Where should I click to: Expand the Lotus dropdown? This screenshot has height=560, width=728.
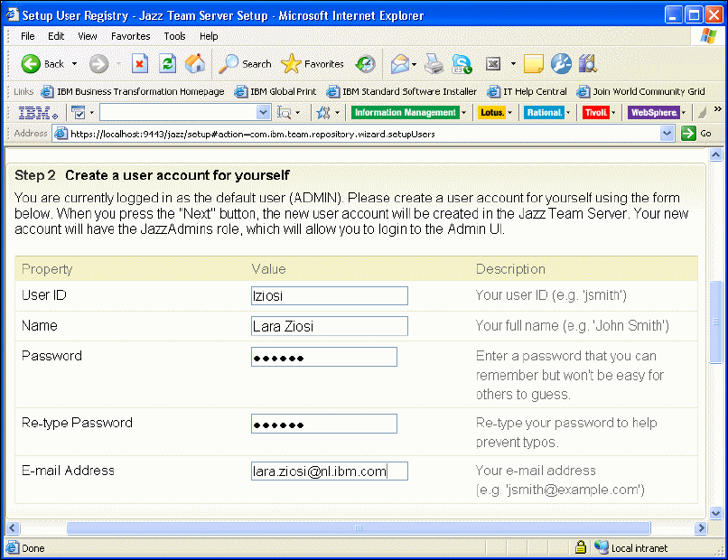pyautogui.click(x=509, y=113)
